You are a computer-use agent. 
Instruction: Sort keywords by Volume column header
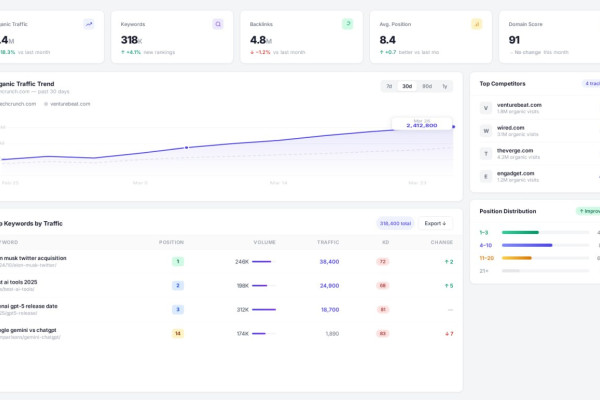pos(264,242)
